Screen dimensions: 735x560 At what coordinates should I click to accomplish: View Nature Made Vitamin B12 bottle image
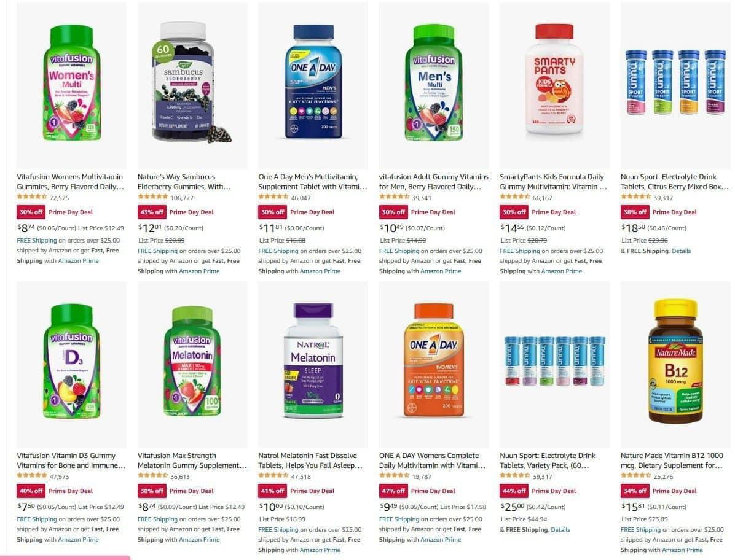[x=675, y=364]
